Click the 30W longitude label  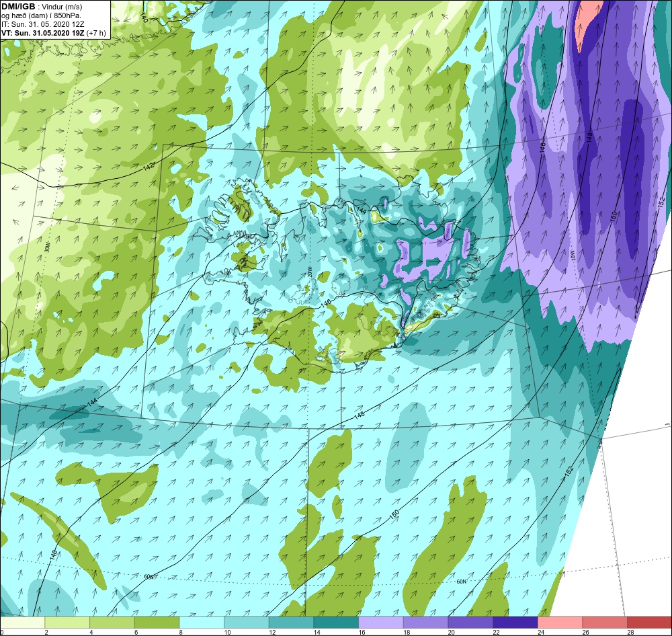click(48, 247)
